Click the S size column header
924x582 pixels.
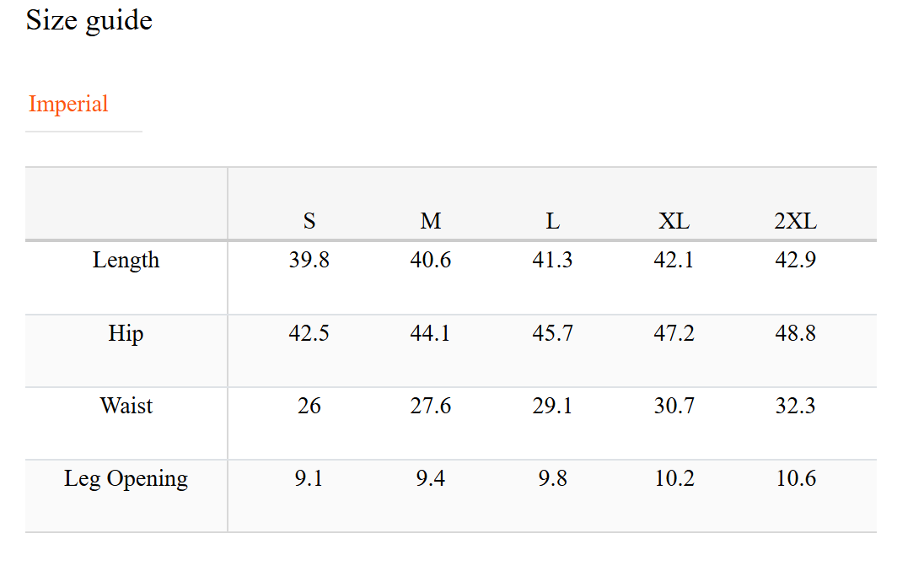coord(309,221)
